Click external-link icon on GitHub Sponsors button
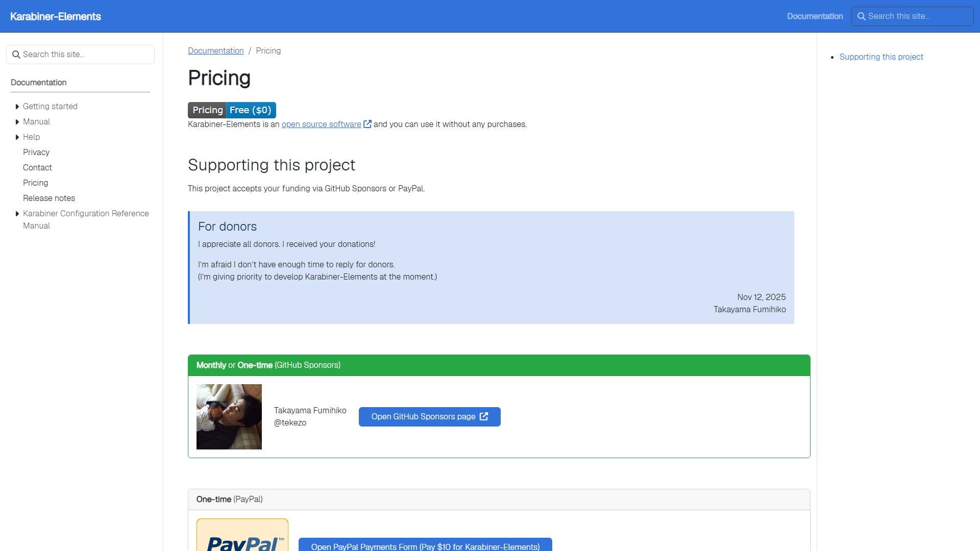980x551 pixels. tap(484, 416)
